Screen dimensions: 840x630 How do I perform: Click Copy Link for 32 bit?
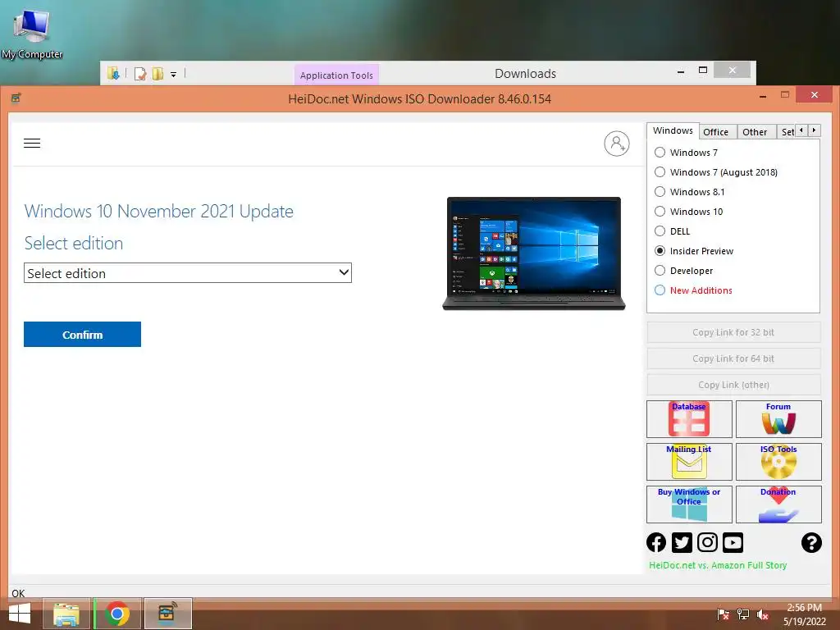pos(733,332)
